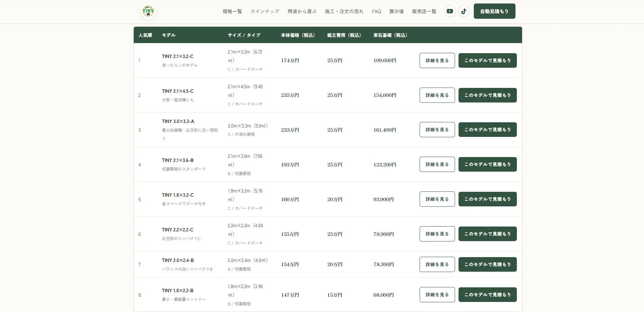Click the 15万円 assembly cost cell
Viewport: 644px width, 312px height.
[x=335, y=295]
